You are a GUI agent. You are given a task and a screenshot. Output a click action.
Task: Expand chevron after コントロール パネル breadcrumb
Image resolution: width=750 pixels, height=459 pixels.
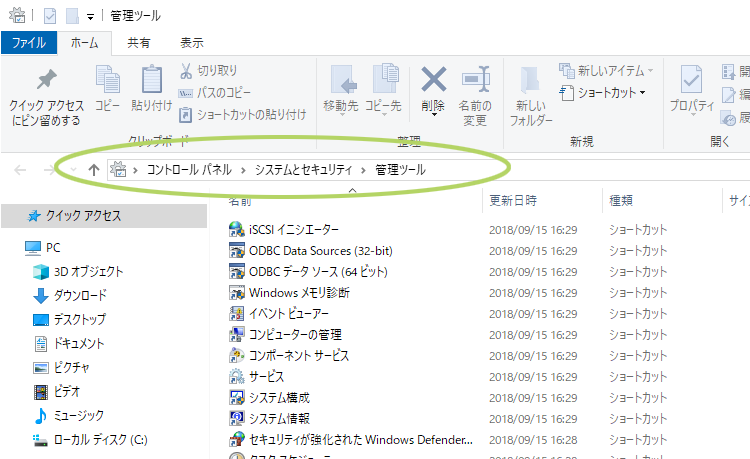243,170
